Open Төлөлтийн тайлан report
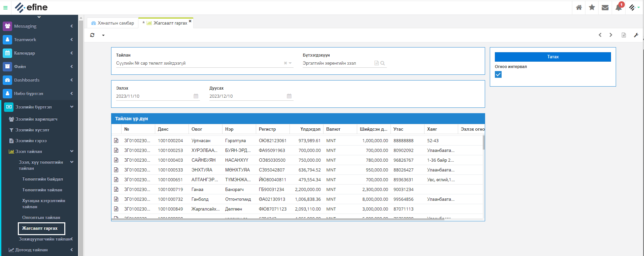The height and width of the screenshot is (256, 644). [42, 190]
